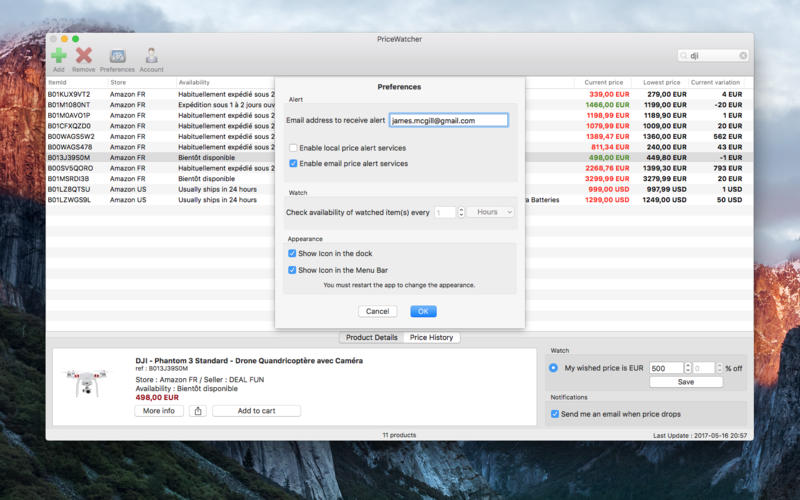This screenshot has height=500, width=800.
Task: Click current price 339,00 EUR
Action: click(x=609, y=94)
